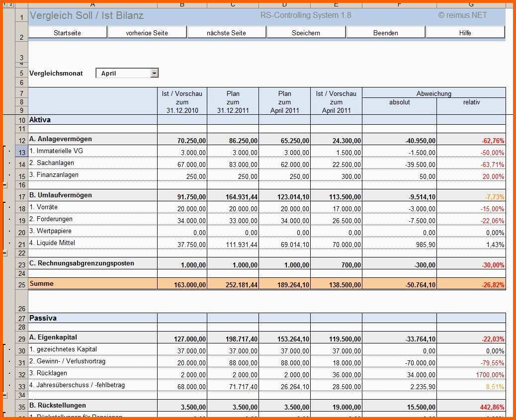Click the '3. Finanzanlagen' label
The image size is (516, 420).
click(54, 174)
